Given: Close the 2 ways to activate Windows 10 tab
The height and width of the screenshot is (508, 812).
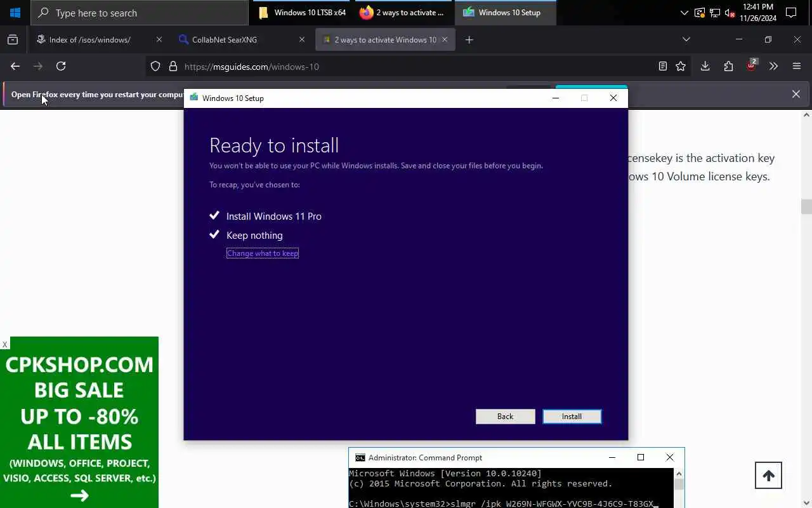Looking at the screenshot, I should [445, 39].
